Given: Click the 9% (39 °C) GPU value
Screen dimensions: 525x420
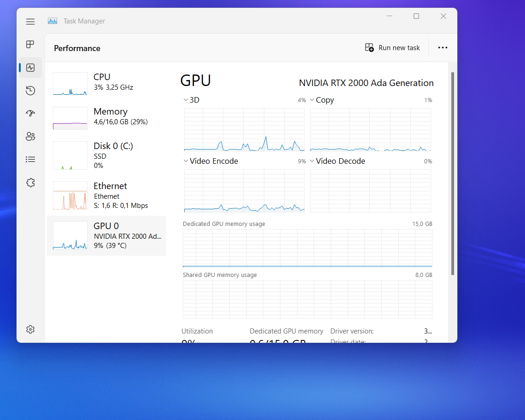Looking at the screenshot, I should click(x=110, y=246).
